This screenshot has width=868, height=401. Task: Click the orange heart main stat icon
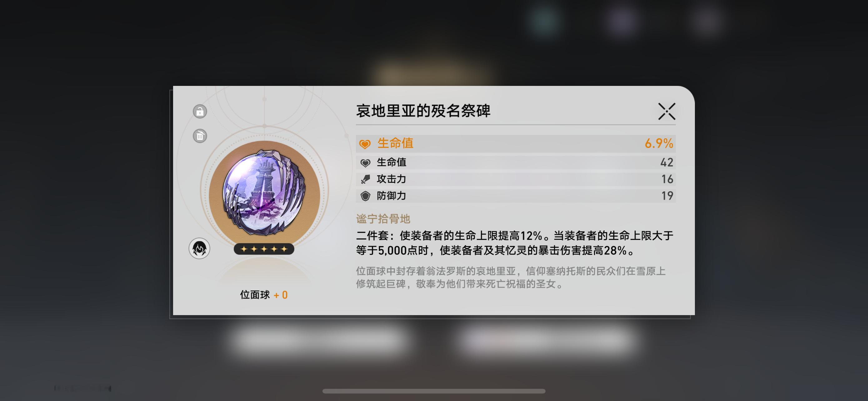[365, 144]
